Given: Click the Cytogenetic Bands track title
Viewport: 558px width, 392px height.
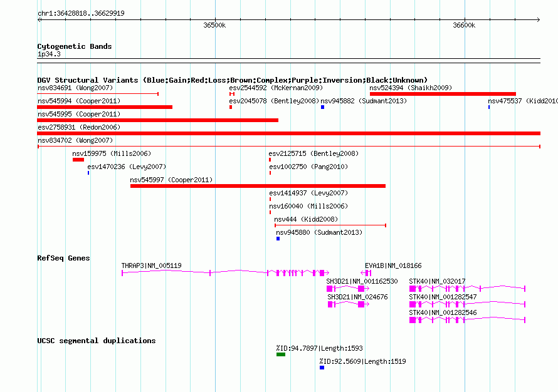Looking at the screenshot, I should click(x=75, y=46).
